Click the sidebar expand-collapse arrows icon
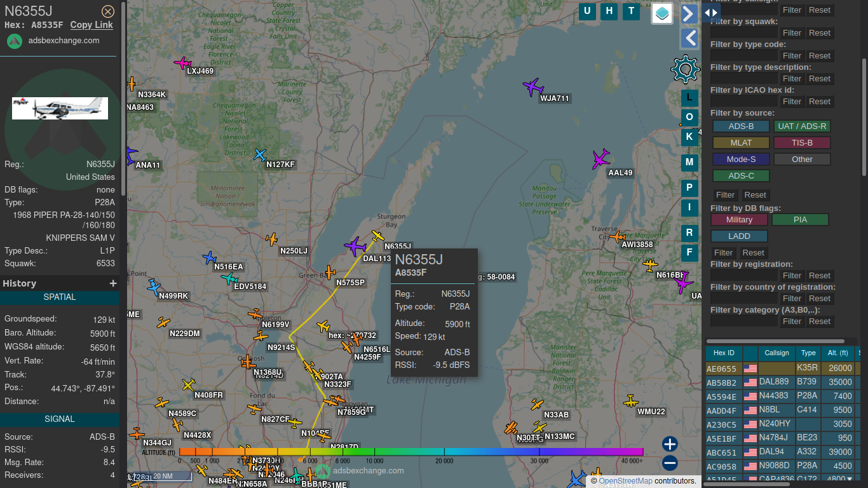This screenshot has height=488, width=868. (711, 13)
